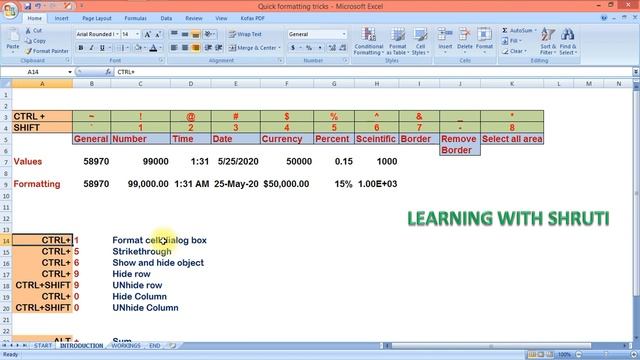Switch to the Page Layout tab

[97, 18]
